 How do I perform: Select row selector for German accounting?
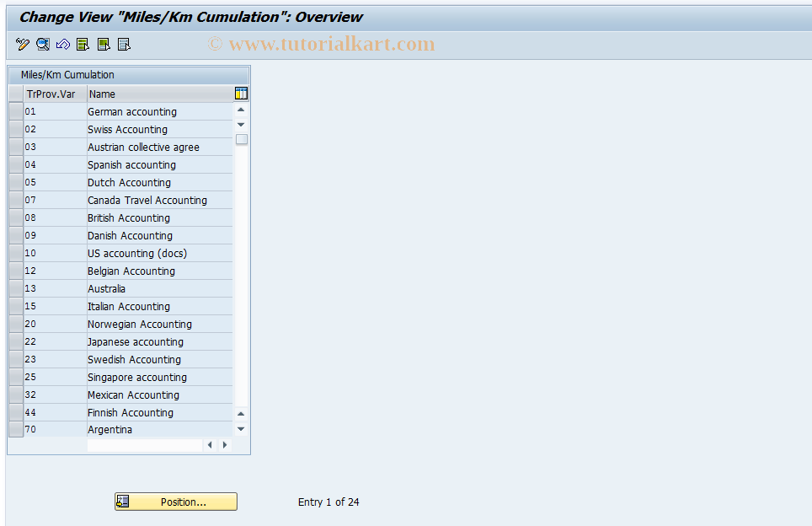(16, 111)
